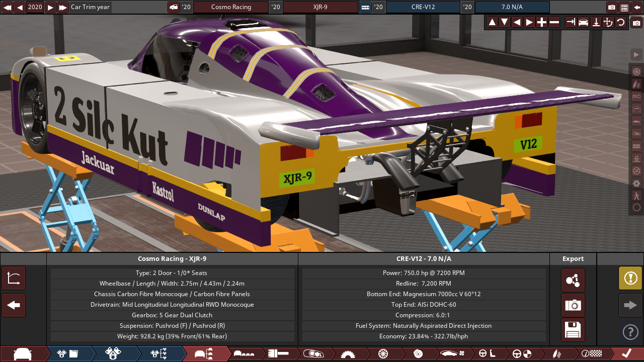644x362 pixels.
Task: Click the 2020 year field
Action: coord(35,7)
